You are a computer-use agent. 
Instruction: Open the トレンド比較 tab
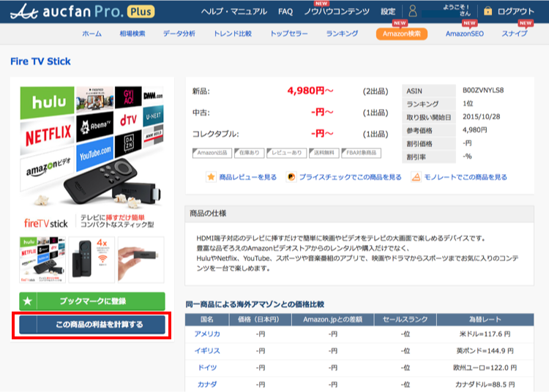[x=232, y=34]
